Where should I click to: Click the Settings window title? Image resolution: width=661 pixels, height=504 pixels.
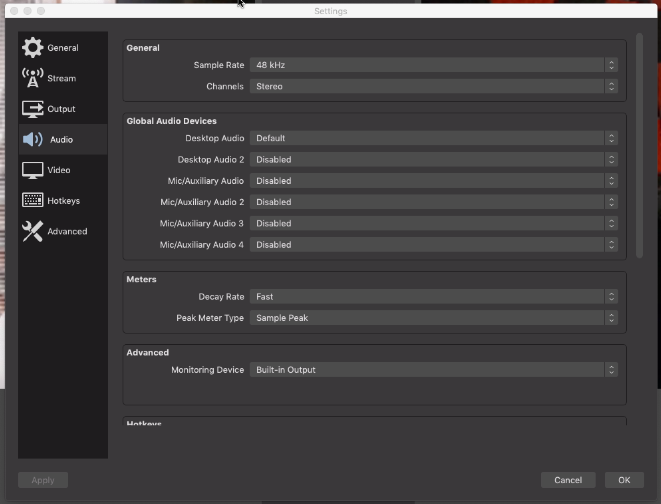click(330, 11)
